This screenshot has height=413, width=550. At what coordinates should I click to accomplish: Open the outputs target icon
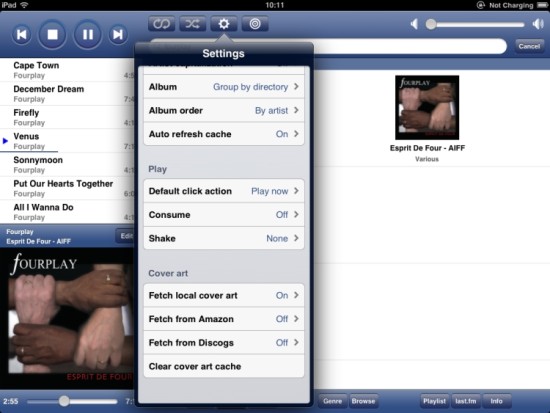click(255, 24)
